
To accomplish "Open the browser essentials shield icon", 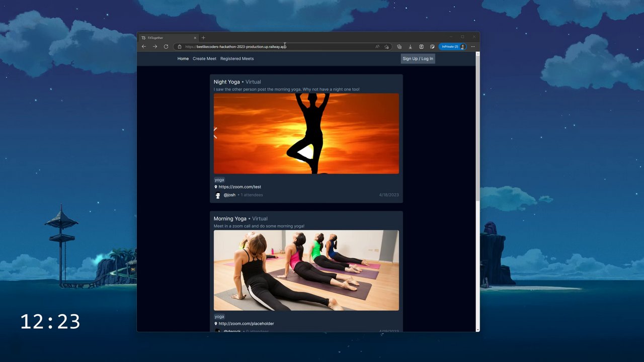I will [x=432, y=47].
